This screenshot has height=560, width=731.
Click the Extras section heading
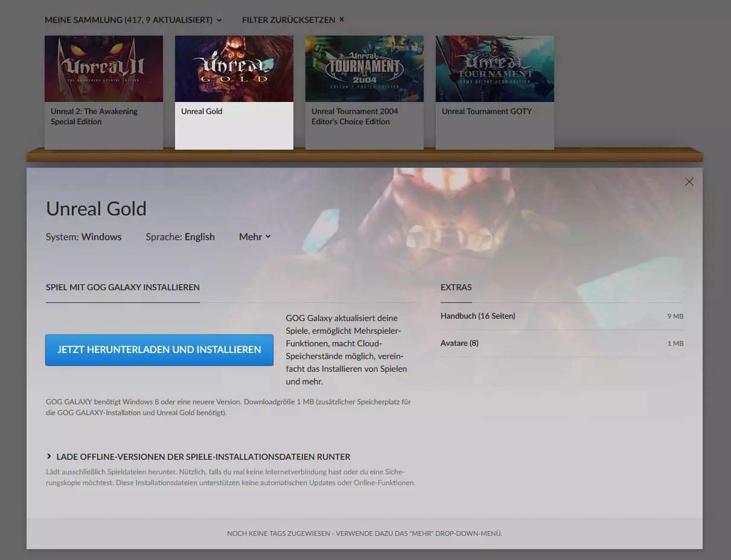(456, 287)
